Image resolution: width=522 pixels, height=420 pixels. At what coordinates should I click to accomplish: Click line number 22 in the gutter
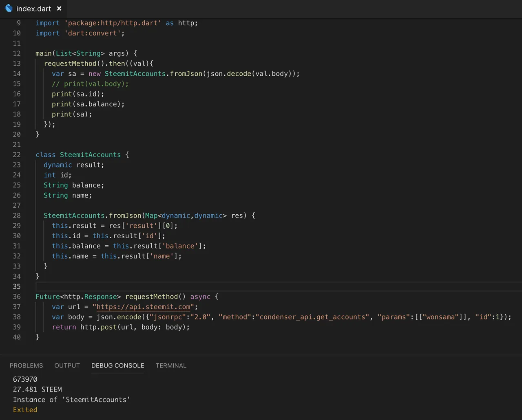pos(17,155)
